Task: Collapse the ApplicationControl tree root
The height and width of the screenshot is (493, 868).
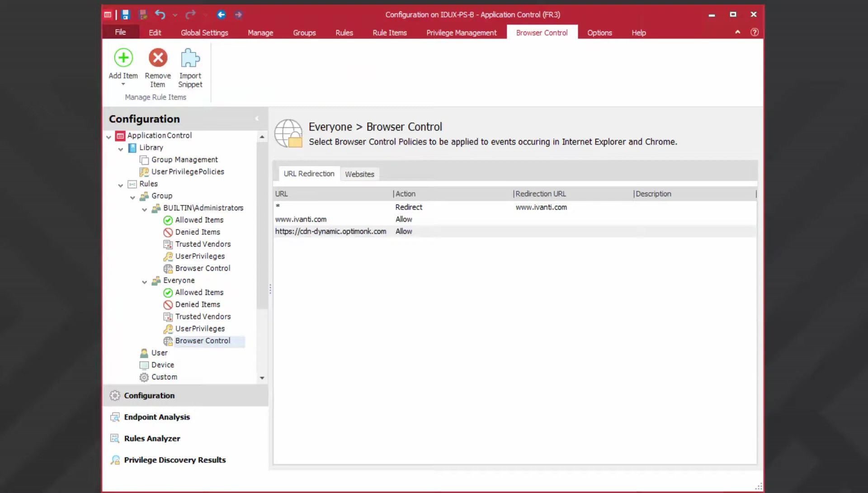Action: pyautogui.click(x=108, y=137)
